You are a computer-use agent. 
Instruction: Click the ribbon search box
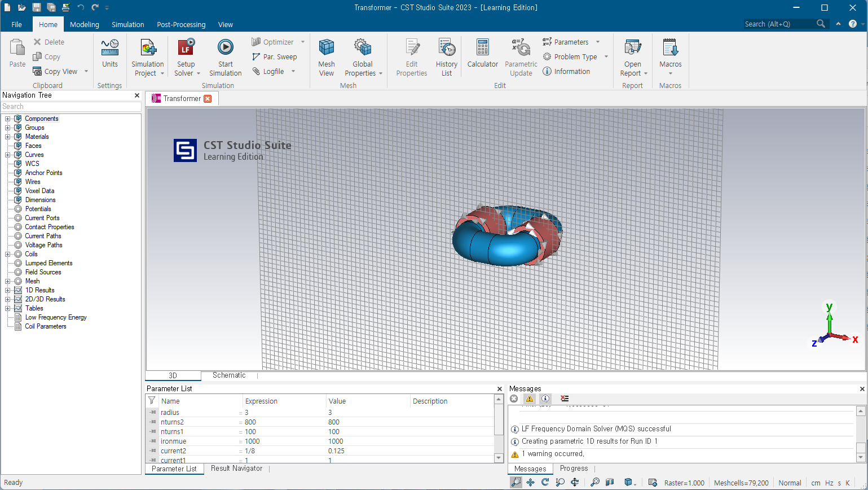tap(786, 24)
